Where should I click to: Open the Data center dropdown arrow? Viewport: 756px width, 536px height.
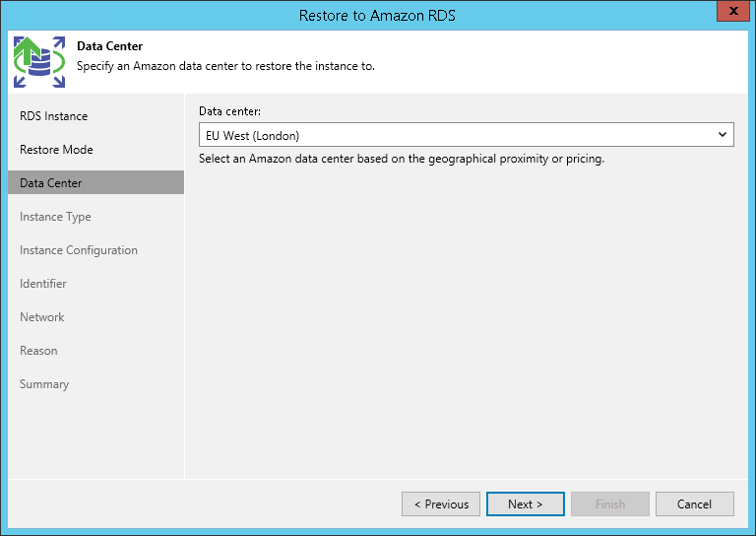click(x=722, y=135)
